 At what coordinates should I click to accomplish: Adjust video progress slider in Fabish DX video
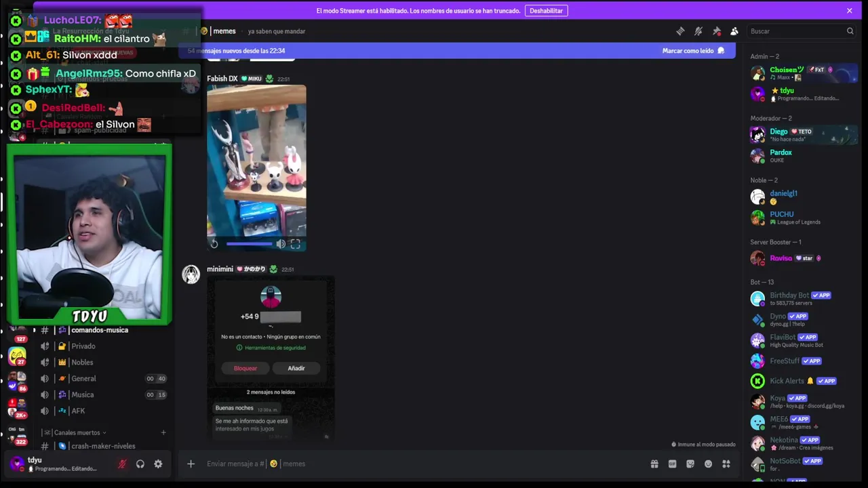coord(249,244)
